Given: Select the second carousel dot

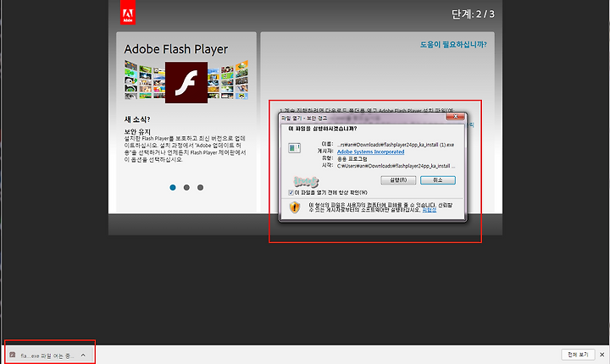Looking at the screenshot, I should coord(186,187).
